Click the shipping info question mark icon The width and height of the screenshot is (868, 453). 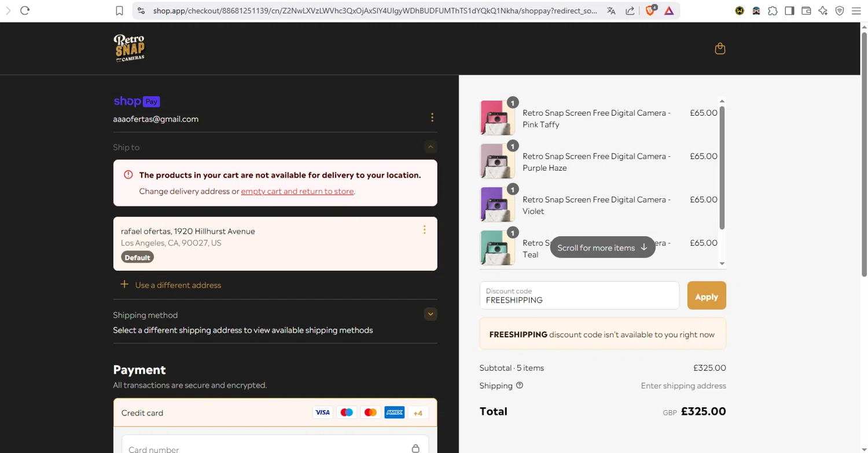[x=520, y=385]
